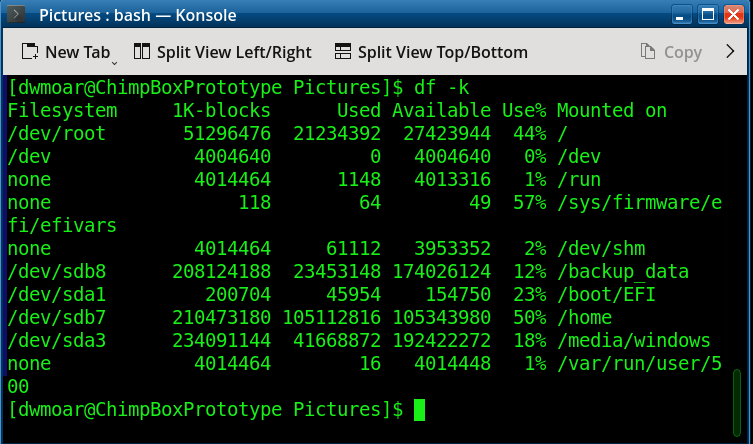The height and width of the screenshot is (444, 753).
Task: Show hidden toolbar items via overflow chevron
Action: pyautogui.click(x=730, y=52)
